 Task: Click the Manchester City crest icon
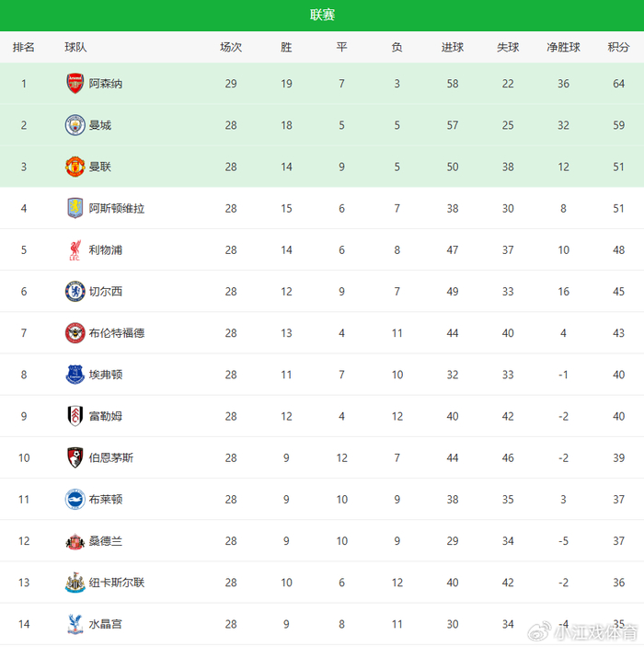[x=75, y=125]
